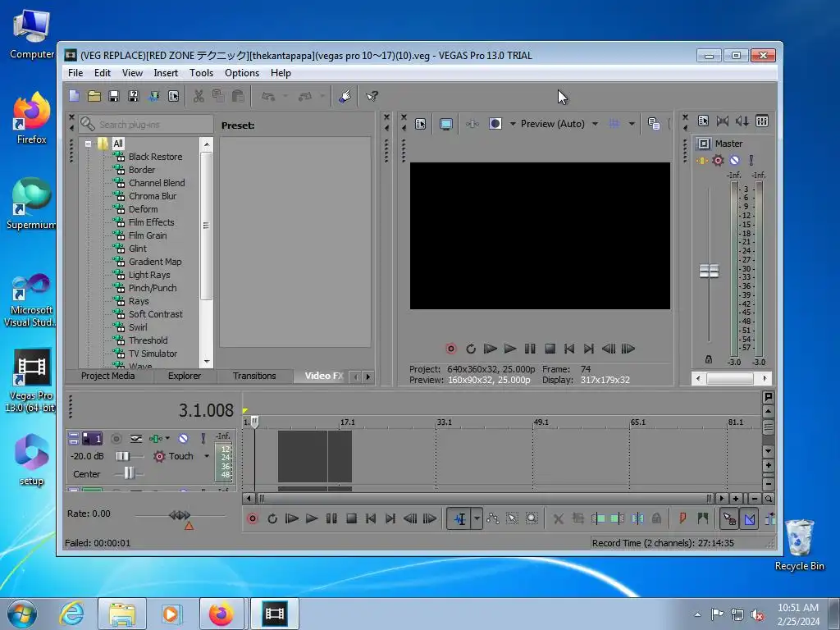Select the Zoom Edit Tool magnifier
Image resolution: width=840 pixels, height=630 pixels.
tap(532, 518)
